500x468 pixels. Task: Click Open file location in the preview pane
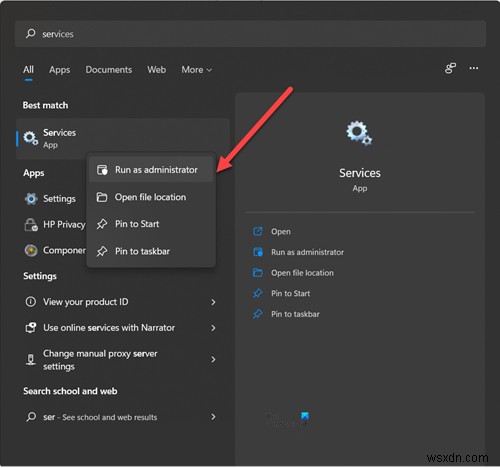click(302, 273)
